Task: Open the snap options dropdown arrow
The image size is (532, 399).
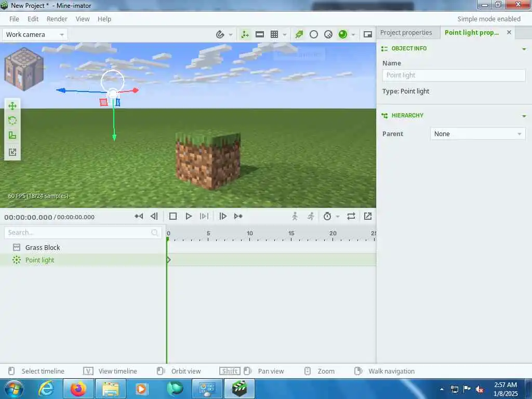Action: tap(231, 35)
